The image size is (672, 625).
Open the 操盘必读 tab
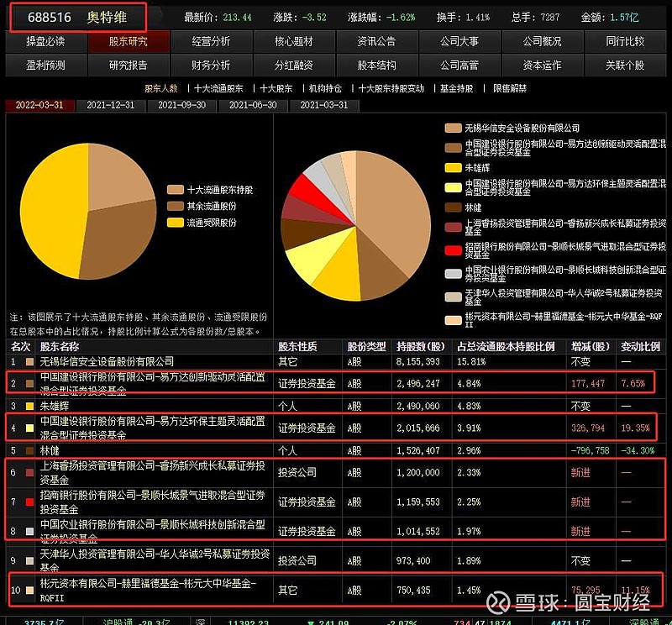point(45,41)
